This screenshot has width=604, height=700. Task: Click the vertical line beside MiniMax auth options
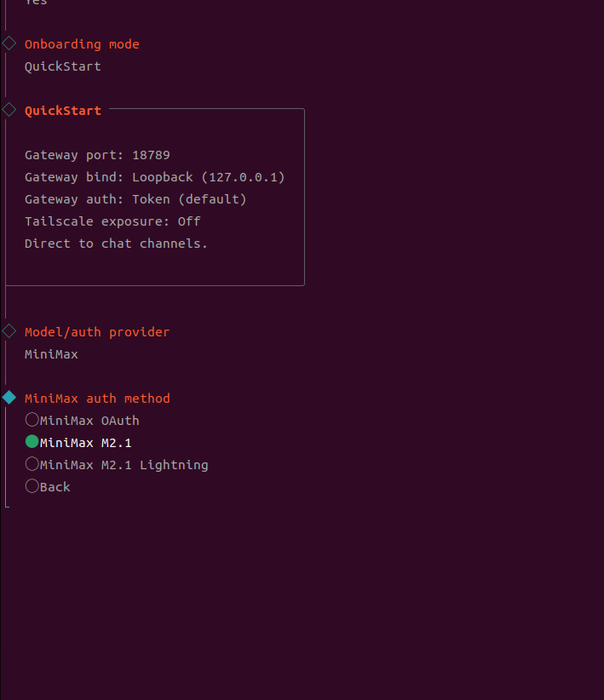pos(7,451)
